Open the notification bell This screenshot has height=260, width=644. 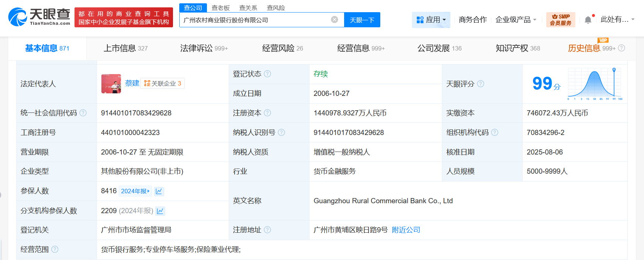(x=588, y=20)
